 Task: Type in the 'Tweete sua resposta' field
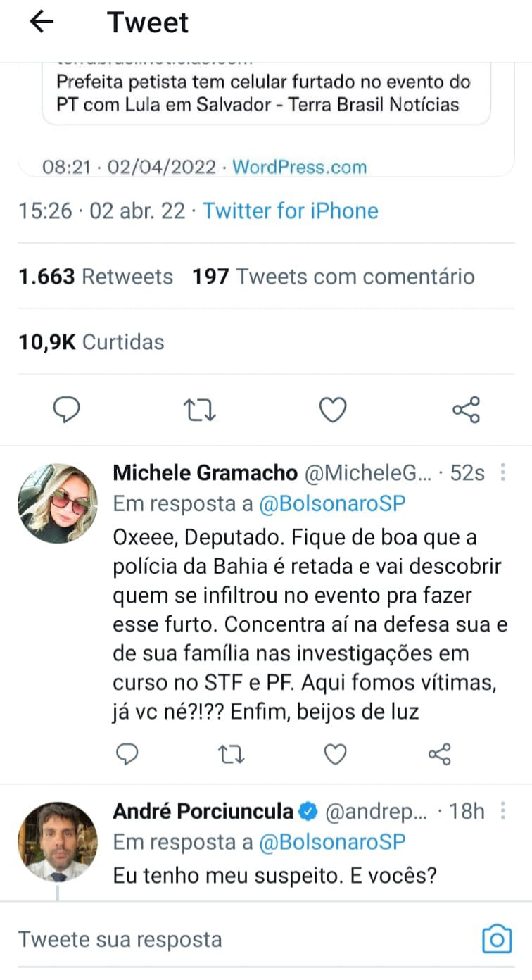point(239,939)
